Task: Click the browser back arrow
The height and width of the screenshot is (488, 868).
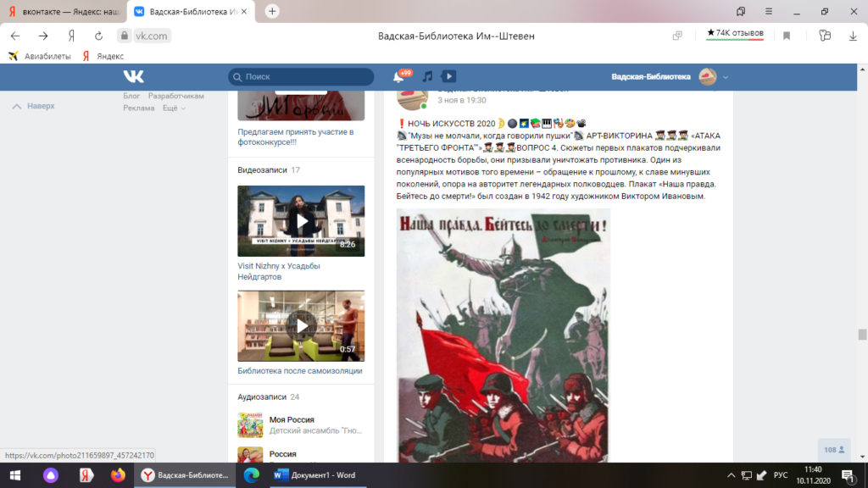Action: 15,36
